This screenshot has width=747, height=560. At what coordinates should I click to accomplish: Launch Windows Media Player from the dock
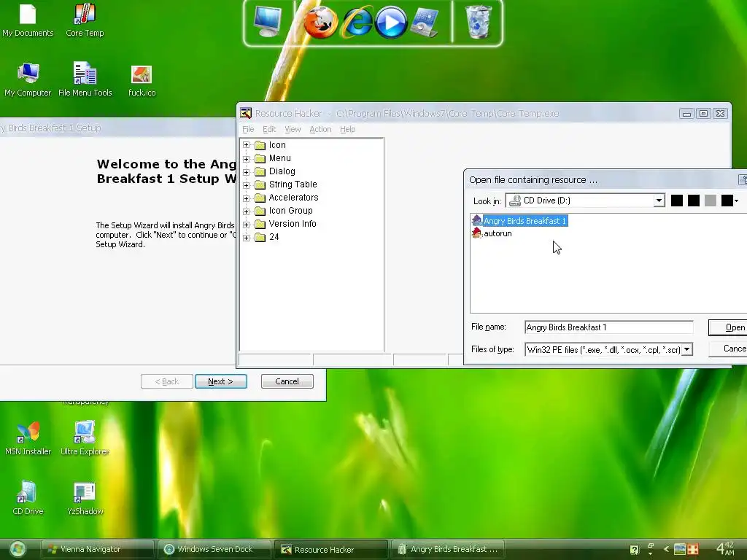pyautogui.click(x=391, y=23)
